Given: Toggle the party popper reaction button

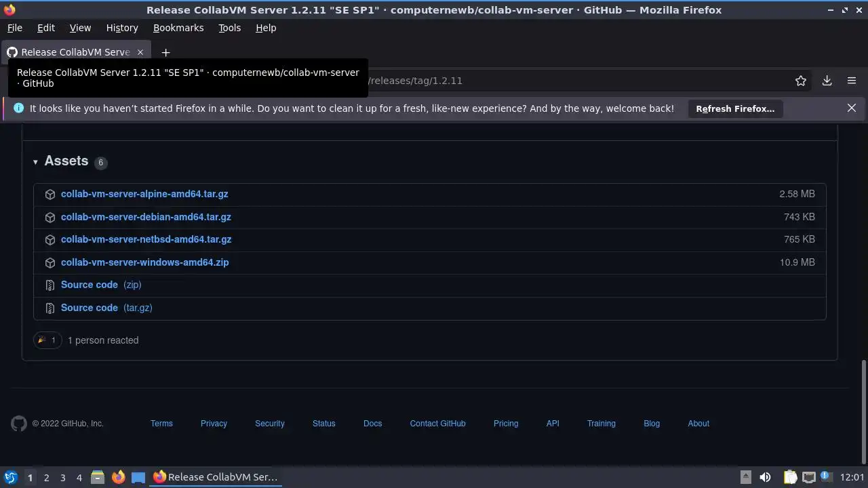Looking at the screenshot, I should tap(47, 340).
